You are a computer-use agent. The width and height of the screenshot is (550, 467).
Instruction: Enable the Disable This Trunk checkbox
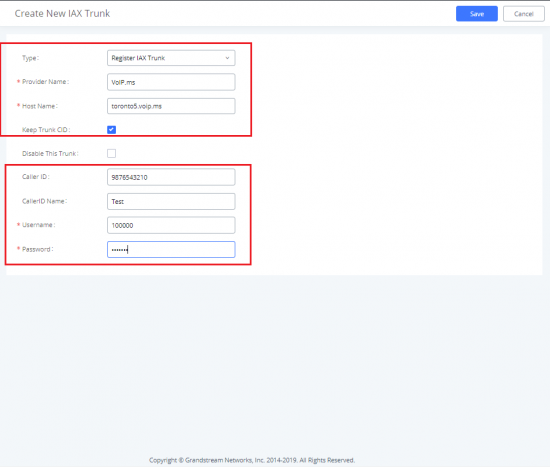pyautogui.click(x=112, y=153)
